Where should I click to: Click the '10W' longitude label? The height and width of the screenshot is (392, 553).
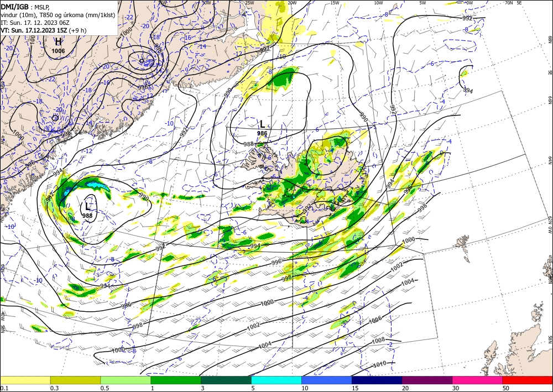coord(378,3)
